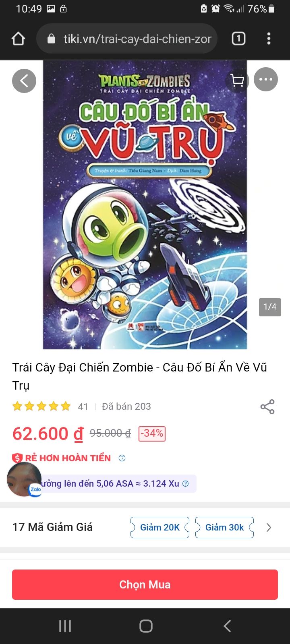Screen dimensions: 290x644
Task: Tap the Android recent apps button
Action: (x=65, y=626)
